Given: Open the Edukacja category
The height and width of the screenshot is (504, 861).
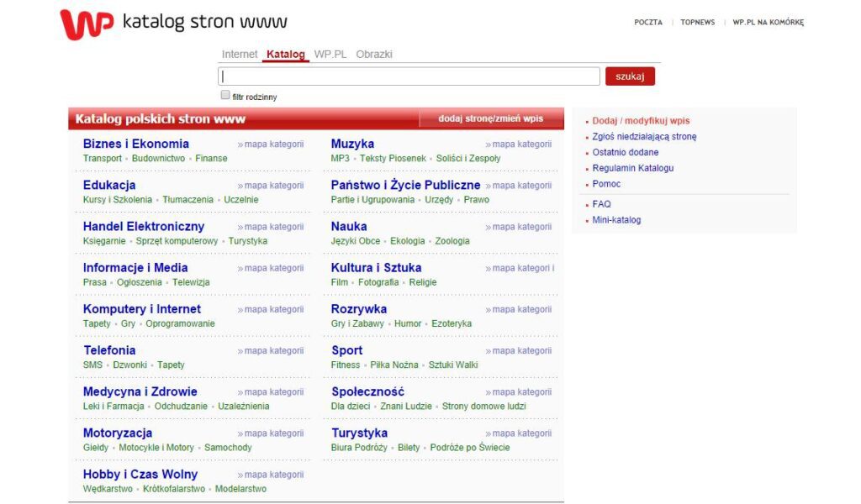Looking at the screenshot, I should pos(109,185).
